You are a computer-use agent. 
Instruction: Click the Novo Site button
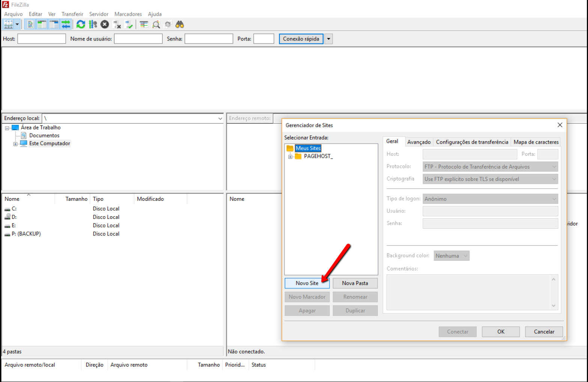pos(307,283)
